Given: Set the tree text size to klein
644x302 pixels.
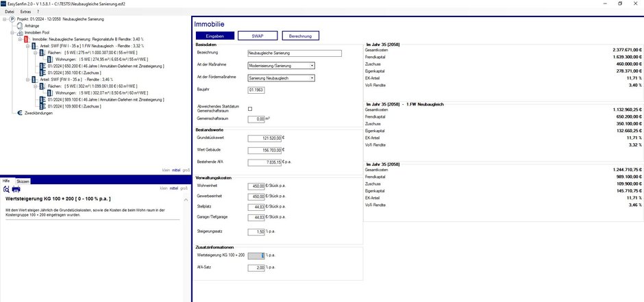Looking at the screenshot, I should pyautogui.click(x=165, y=169).
